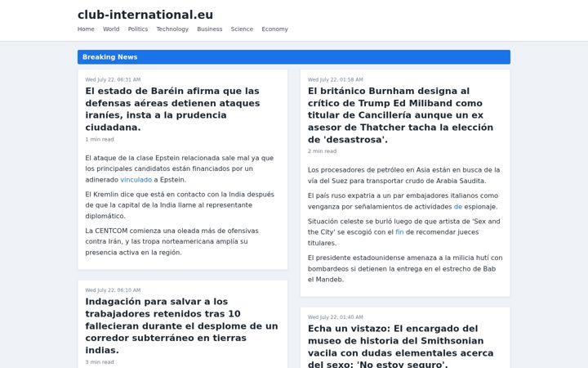Click the Kremlin India contact paragraph
This screenshot has height=368, width=588.
click(x=180, y=205)
